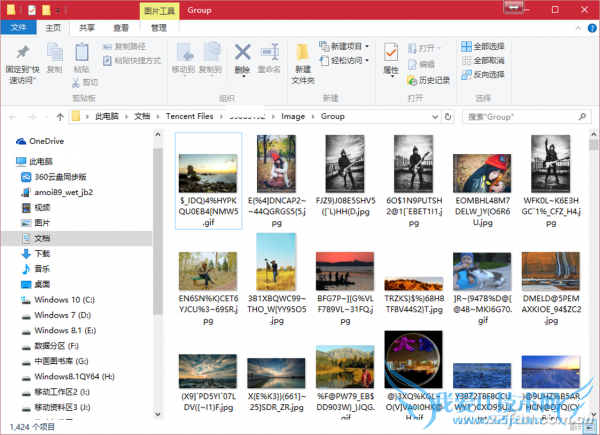Click the Copy (复制) ribbon icon
600x435 pixels.
coord(54,53)
